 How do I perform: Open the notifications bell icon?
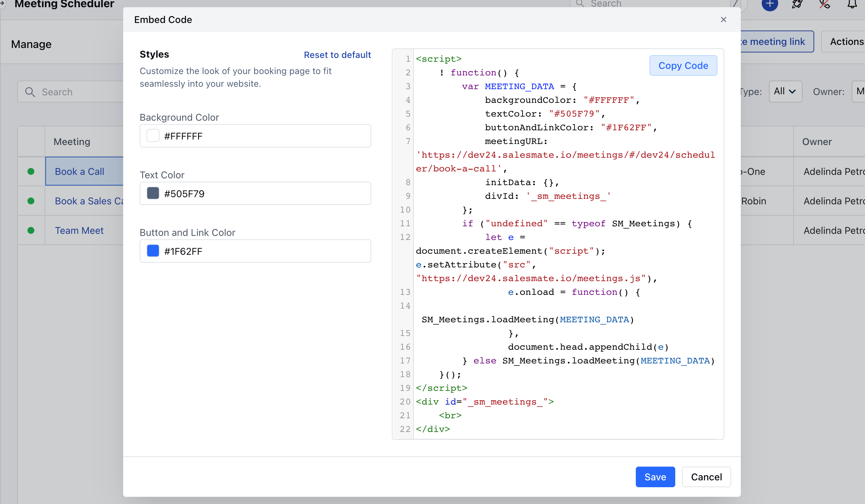click(x=852, y=4)
